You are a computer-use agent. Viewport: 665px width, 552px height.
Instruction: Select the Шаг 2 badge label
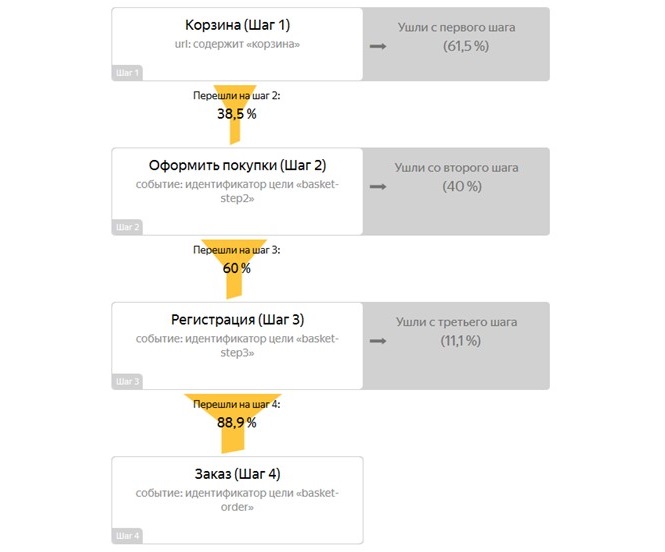[x=127, y=227]
